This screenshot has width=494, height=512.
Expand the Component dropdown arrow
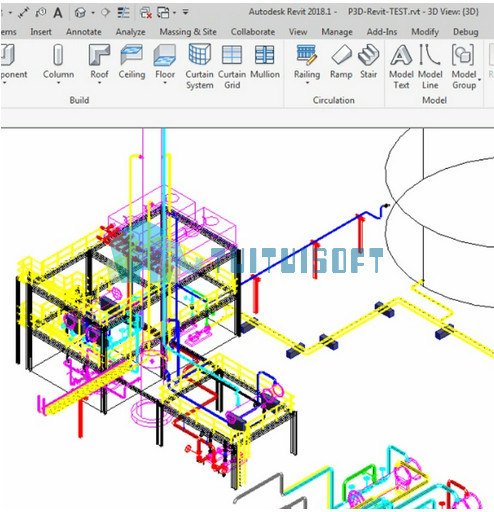[x=4, y=83]
